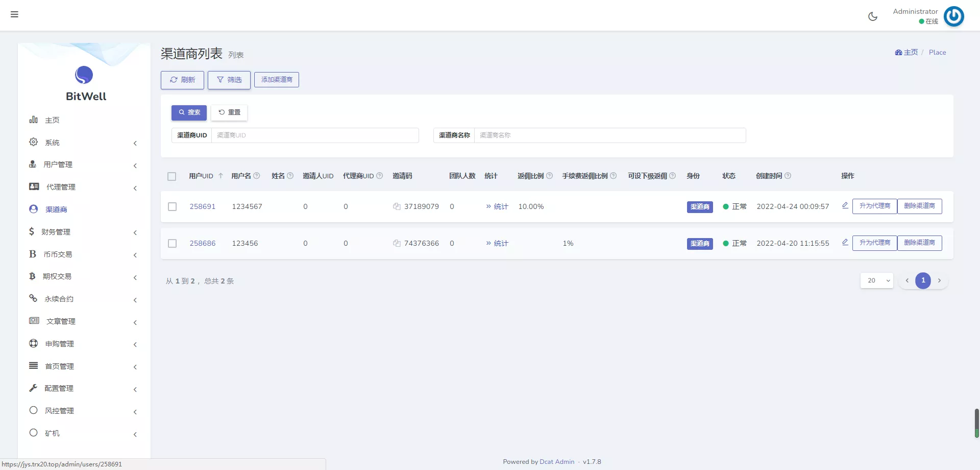The height and width of the screenshot is (470, 980).
Task: Open the page size 20 dropdown
Action: [x=876, y=280]
